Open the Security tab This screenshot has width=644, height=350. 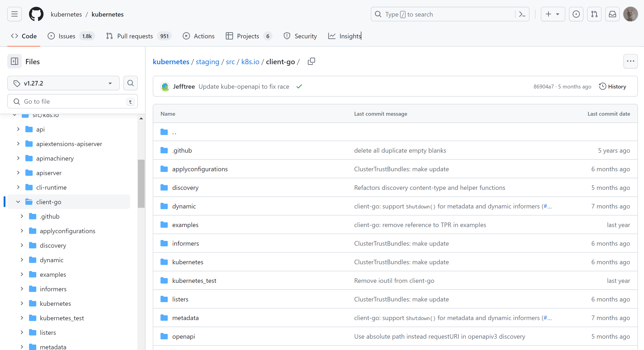[300, 36]
